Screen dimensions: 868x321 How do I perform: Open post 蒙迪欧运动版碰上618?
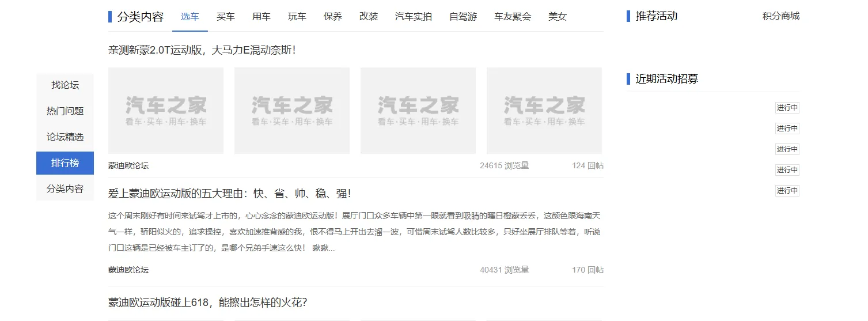click(x=207, y=303)
